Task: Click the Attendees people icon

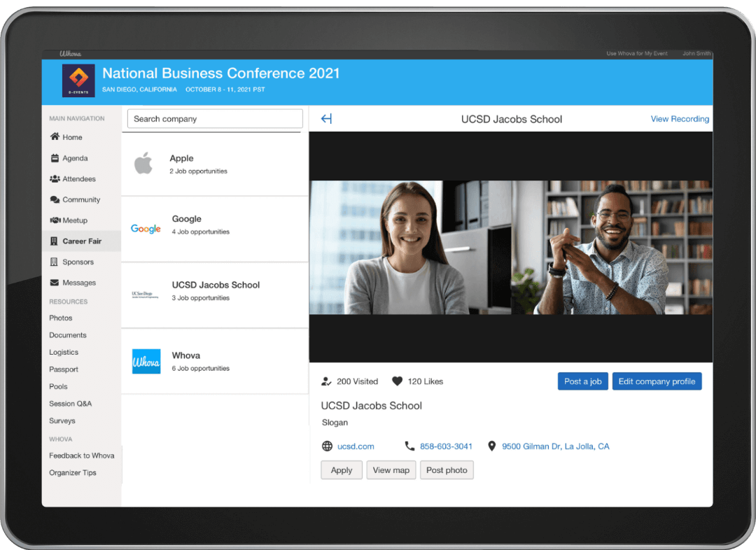Action: (55, 179)
